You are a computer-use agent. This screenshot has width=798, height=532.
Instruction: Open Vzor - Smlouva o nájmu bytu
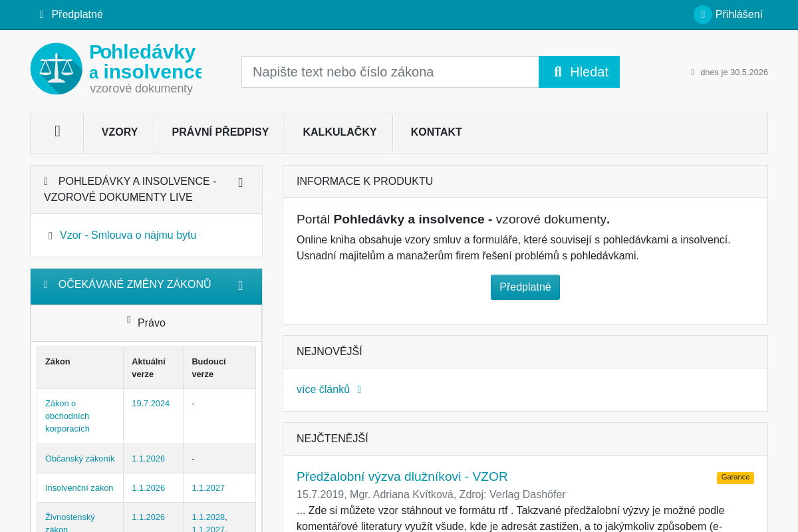128,235
